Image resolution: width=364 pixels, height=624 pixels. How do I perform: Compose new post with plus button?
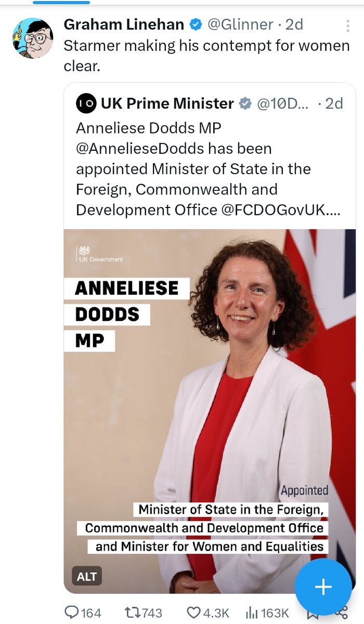click(x=323, y=587)
